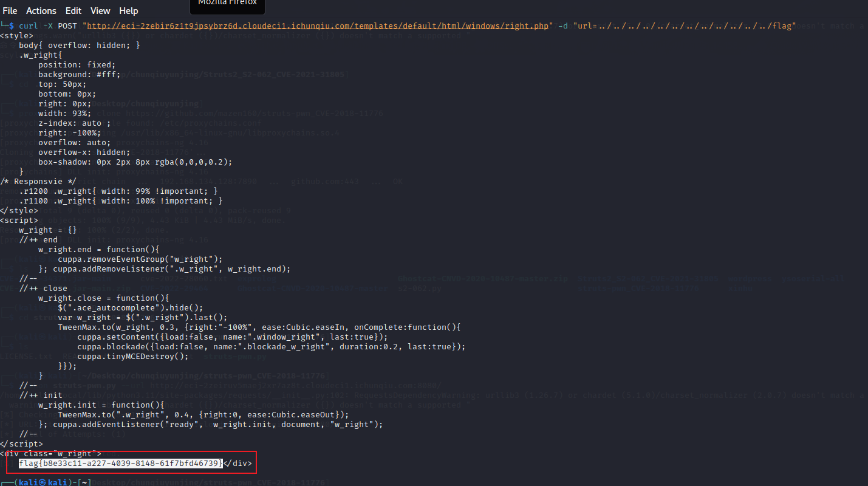The image size is (868, 486).
Task: Click the "w_right = {}" line
Action: tap(48, 230)
